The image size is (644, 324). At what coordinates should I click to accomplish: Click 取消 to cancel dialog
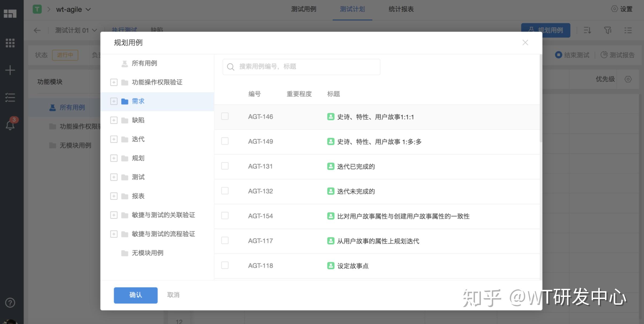[173, 295]
